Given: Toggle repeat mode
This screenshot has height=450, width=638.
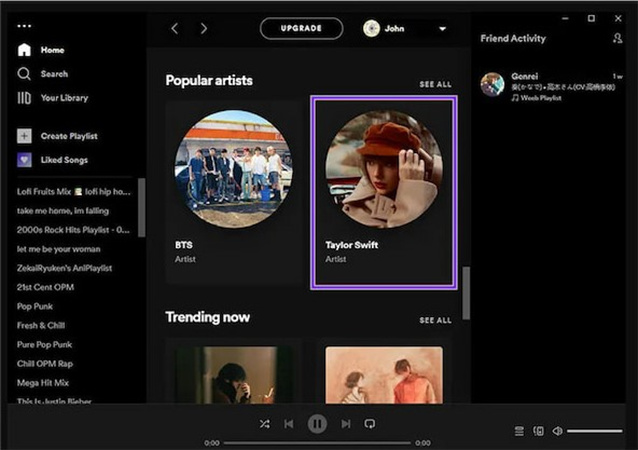Looking at the screenshot, I should (370, 424).
